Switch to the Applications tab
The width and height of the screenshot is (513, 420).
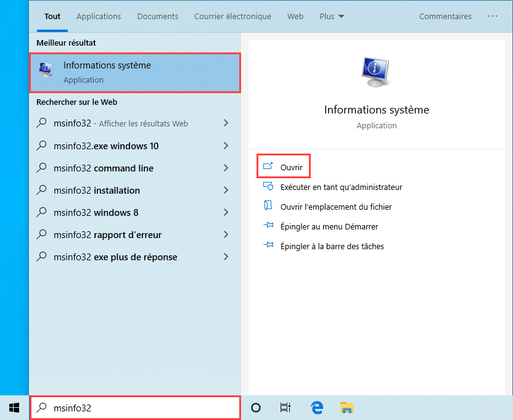99,17
